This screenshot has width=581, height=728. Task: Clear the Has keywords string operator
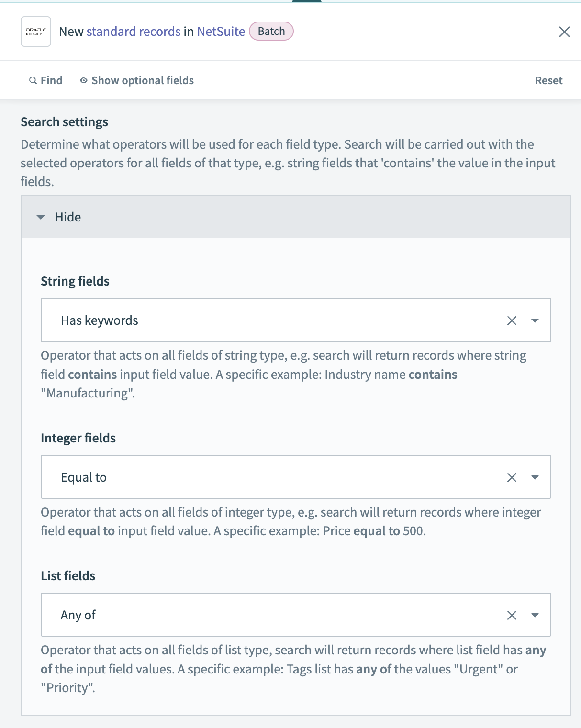pyautogui.click(x=512, y=320)
